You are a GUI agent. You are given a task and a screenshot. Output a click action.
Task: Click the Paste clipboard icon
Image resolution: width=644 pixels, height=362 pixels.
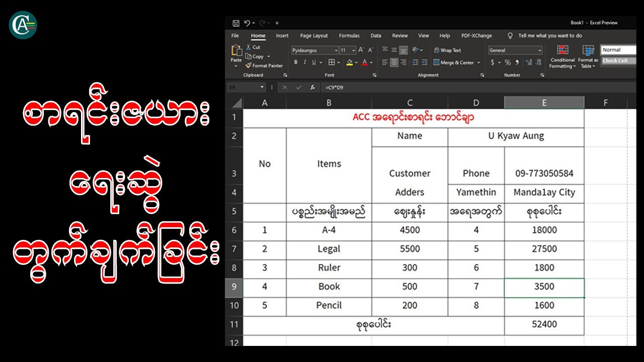tap(236, 51)
